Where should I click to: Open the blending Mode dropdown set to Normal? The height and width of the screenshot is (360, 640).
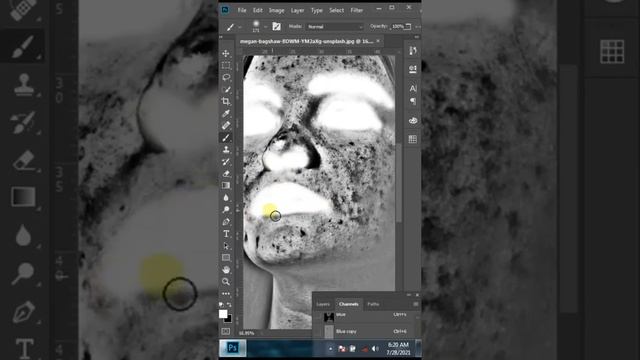(334, 27)
